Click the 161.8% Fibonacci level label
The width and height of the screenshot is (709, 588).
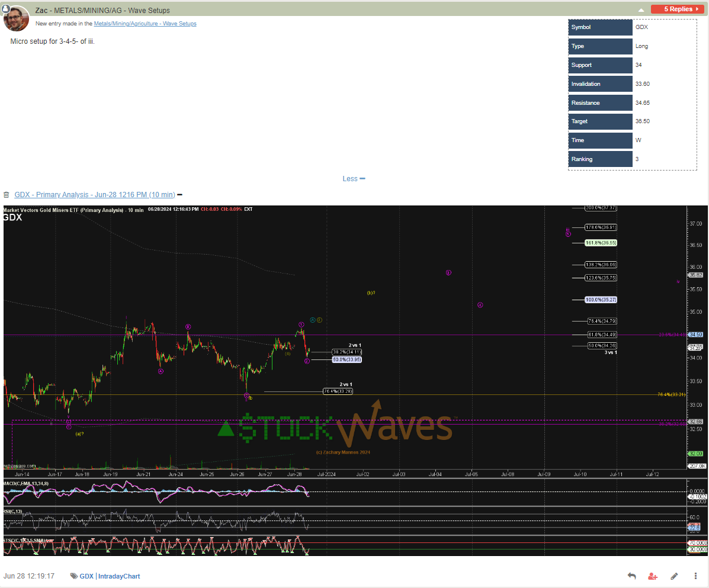click(x=601, y=243)
